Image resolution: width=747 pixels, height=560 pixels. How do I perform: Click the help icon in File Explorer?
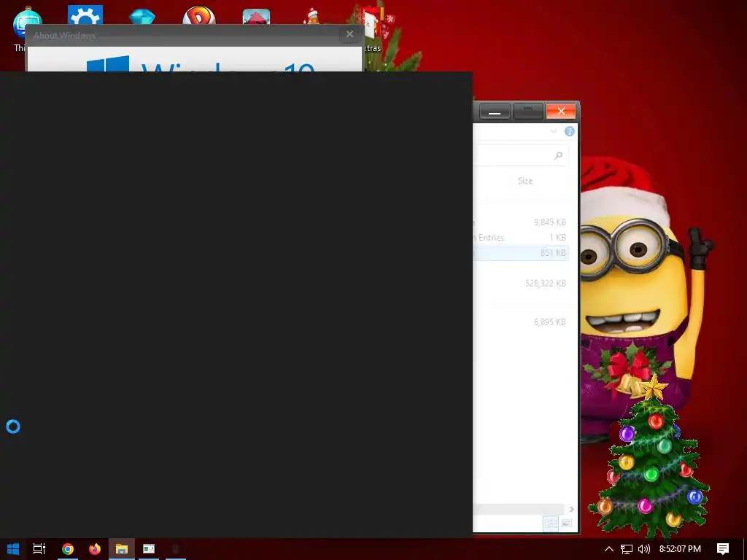click(x=569, y=131)
